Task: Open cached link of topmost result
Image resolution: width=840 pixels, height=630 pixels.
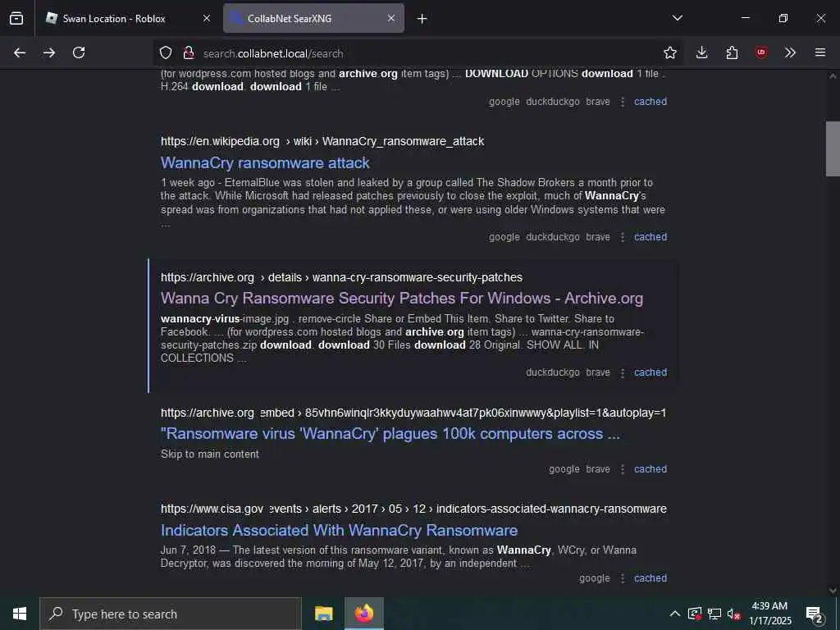Action: point(651,101)
